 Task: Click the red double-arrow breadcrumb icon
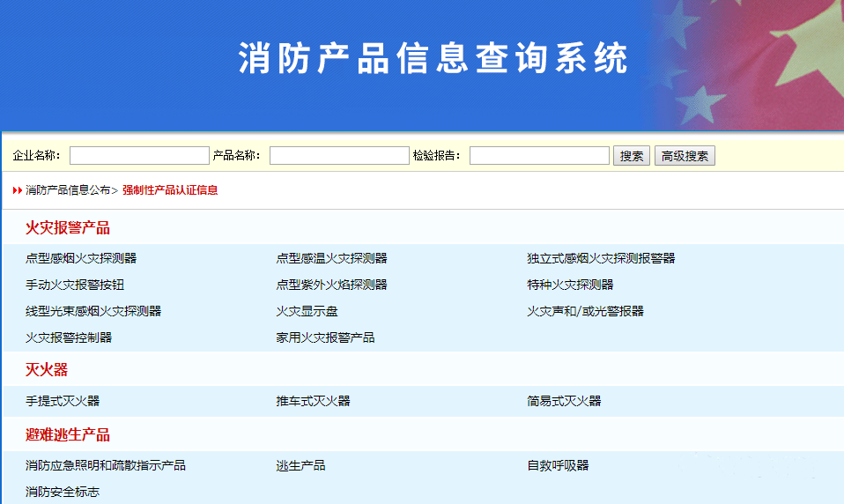pyautogui.click(x=18, y=190)
